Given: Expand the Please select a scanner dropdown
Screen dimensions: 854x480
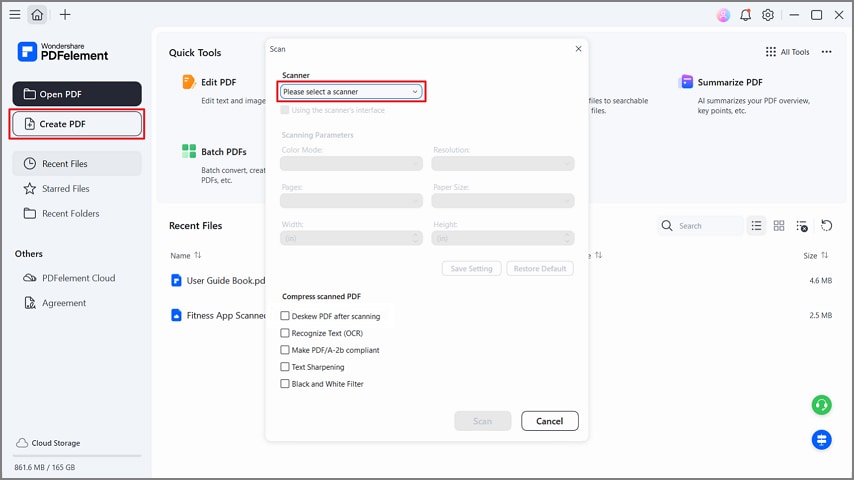Looking at the screenshot, I should (x=351, y=92).
